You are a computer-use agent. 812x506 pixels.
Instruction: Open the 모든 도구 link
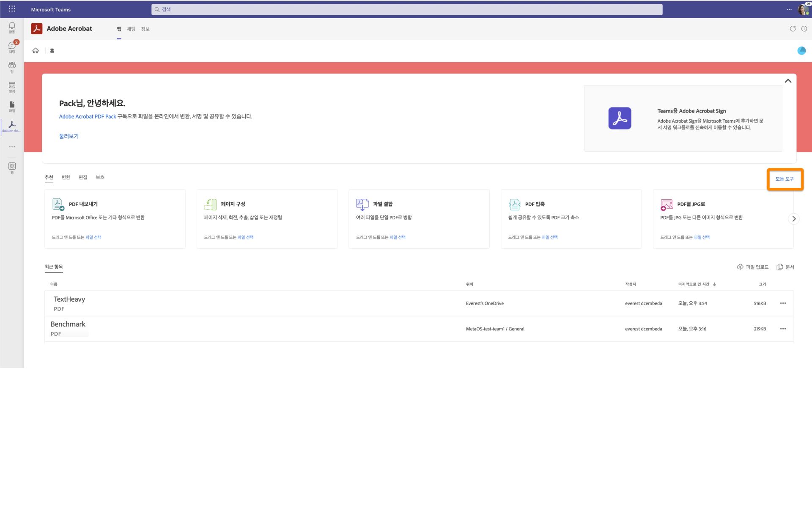(785, 179)
